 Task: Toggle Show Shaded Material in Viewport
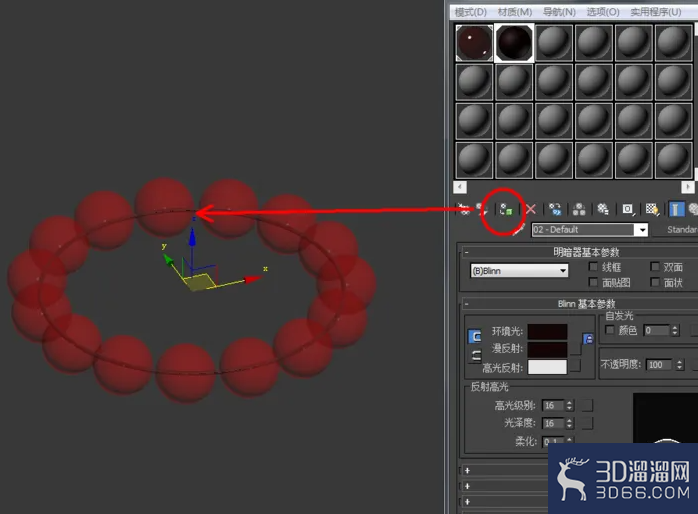click(x=652, y=209)
